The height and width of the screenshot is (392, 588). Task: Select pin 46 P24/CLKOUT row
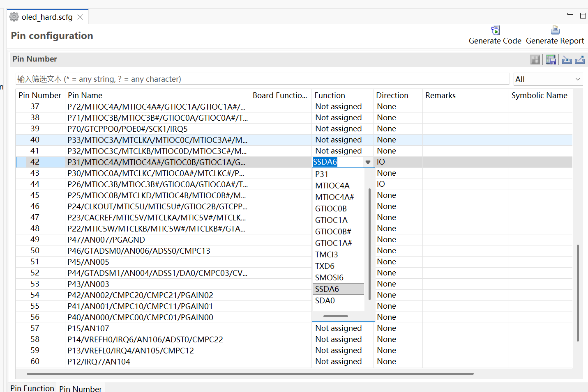294,206
